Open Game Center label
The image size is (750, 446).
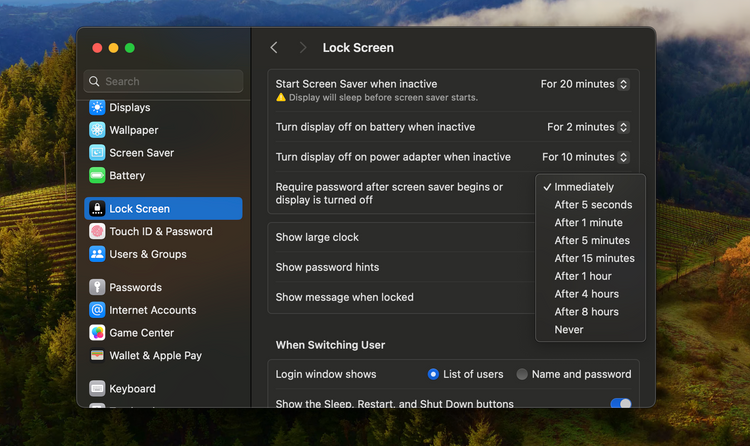click(142, 333)
